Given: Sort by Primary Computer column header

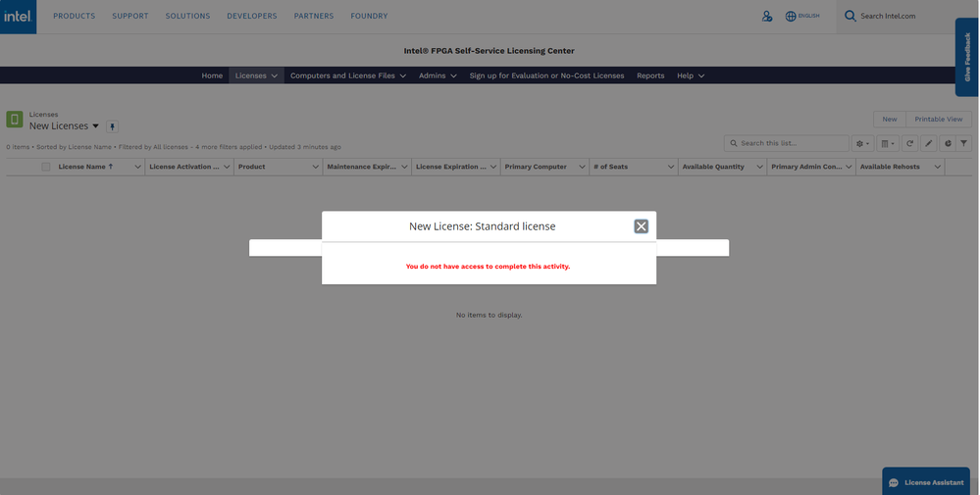Looking at the screenshot, I should 536,167.
